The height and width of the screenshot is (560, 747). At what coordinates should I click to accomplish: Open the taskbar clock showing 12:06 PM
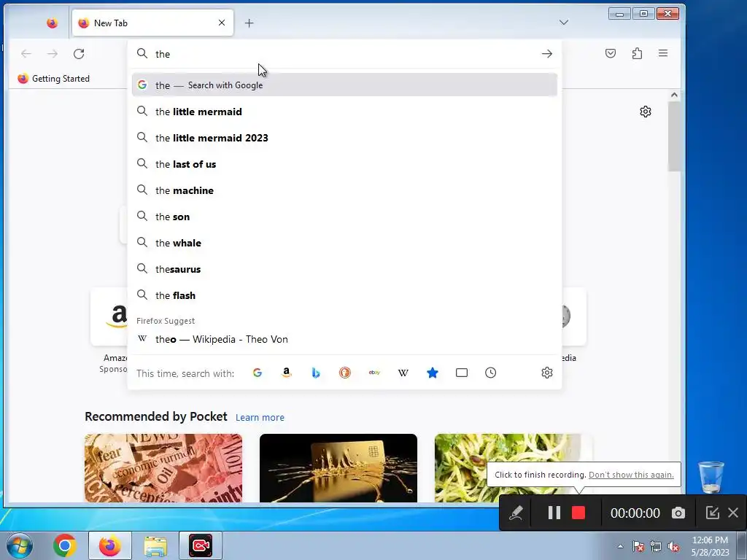click(710, 546)
